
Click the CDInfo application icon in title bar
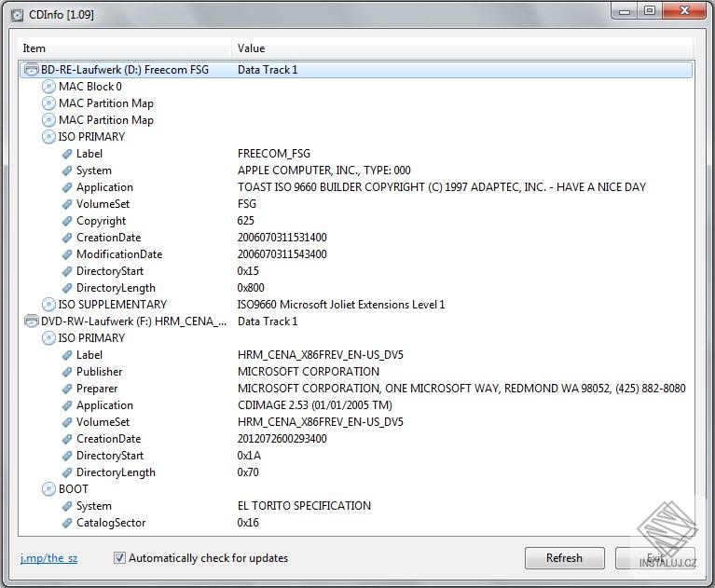point(17,15)
